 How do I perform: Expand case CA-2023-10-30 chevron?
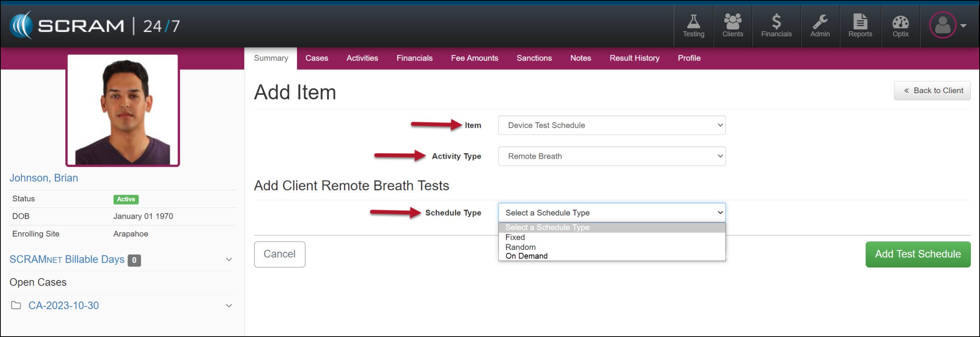click(229, 306)
